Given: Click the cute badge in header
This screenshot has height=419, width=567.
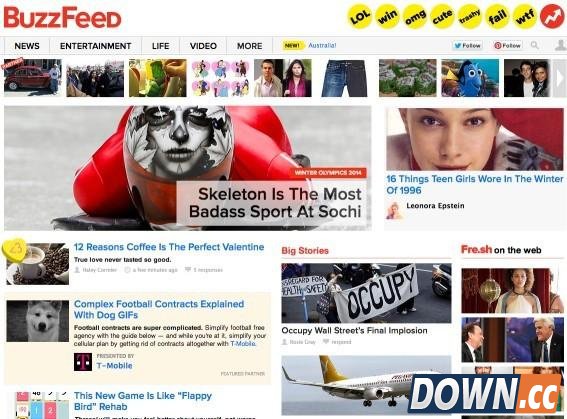Looking at the screenshot, I should tap(443, 16).
